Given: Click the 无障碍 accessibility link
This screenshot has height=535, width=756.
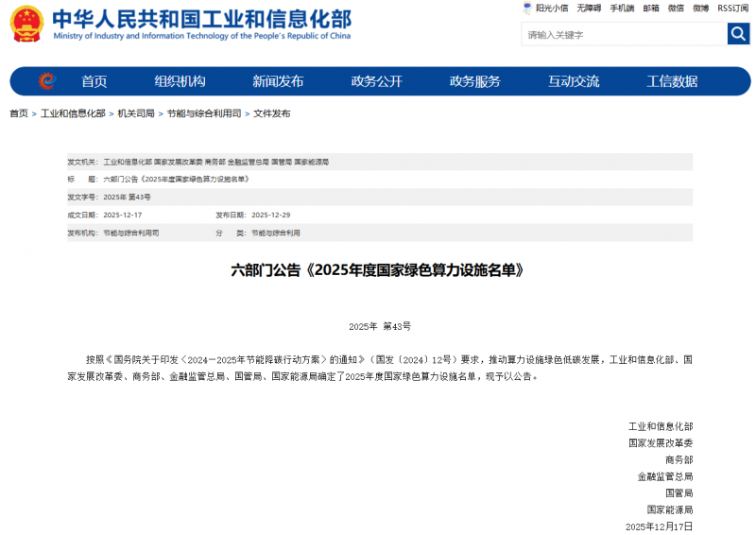Looking at the screenshot, I should tap(589, 9).
